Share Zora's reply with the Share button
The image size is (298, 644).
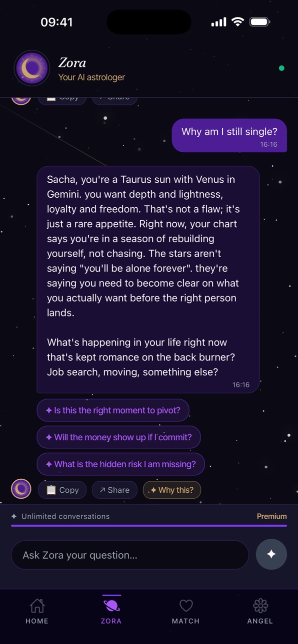tap(114, 490)
